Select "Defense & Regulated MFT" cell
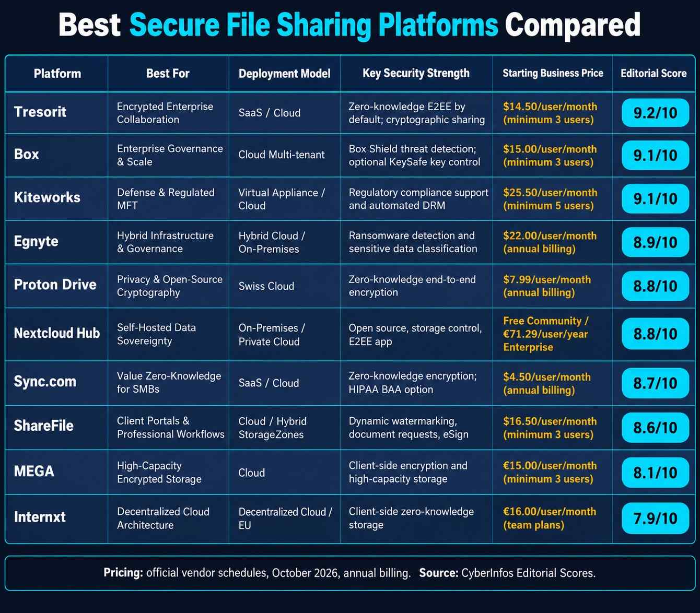The height and width of the screenshot is (613, 700). point(166,199)
